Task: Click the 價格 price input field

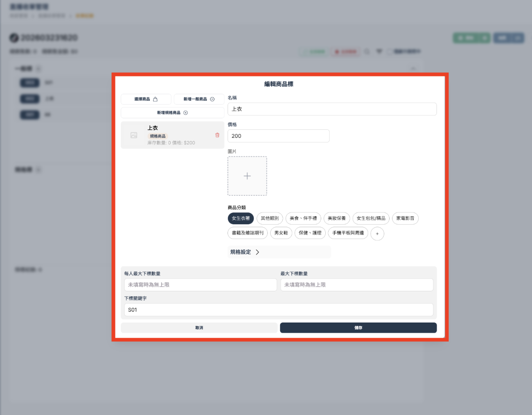Action: coord(278,136)
